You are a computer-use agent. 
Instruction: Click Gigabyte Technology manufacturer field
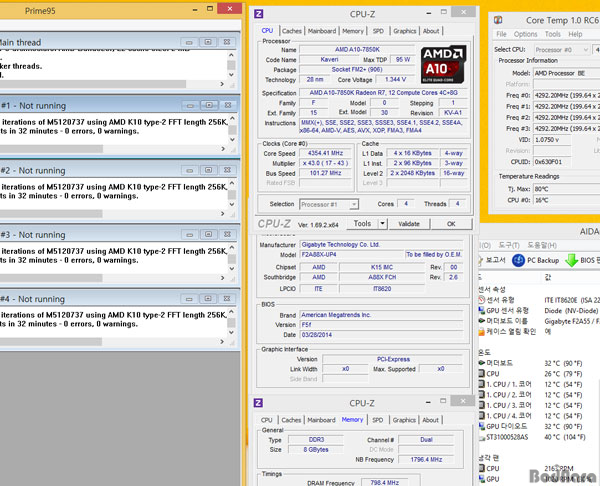tap(381, 245)
